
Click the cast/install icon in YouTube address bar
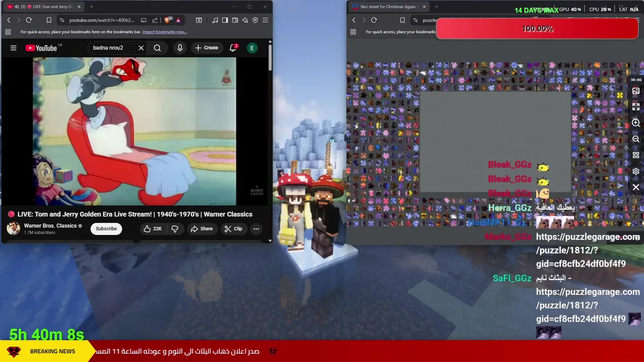pos(143,20)
